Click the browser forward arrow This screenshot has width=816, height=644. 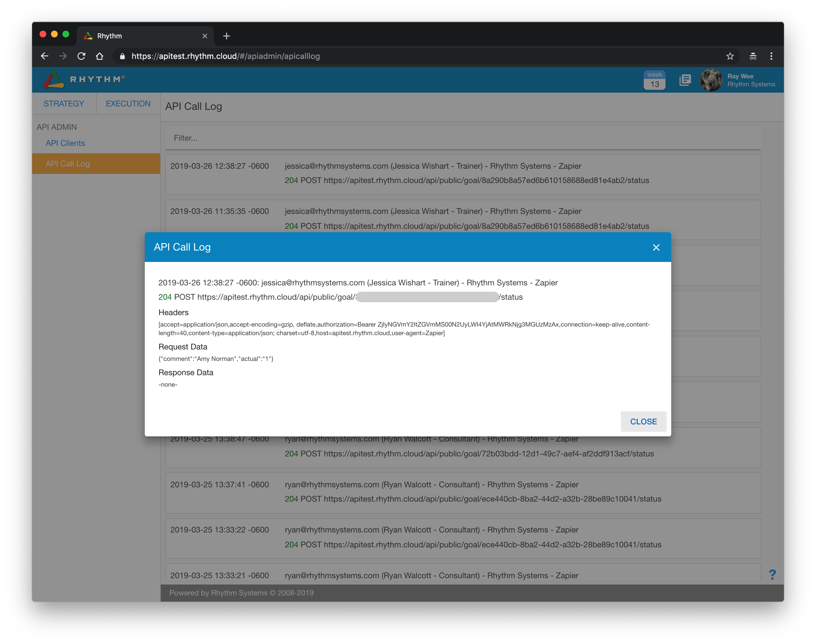(63, 56)
